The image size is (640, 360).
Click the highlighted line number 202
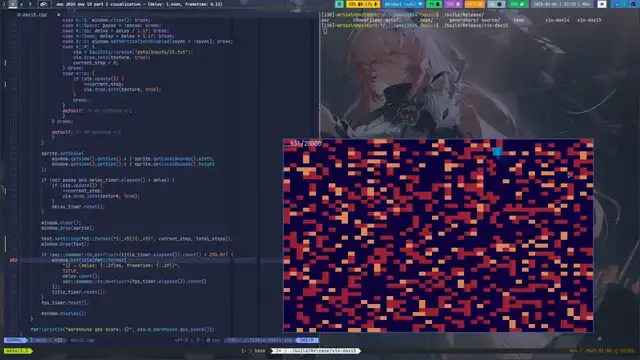[13, 260]
